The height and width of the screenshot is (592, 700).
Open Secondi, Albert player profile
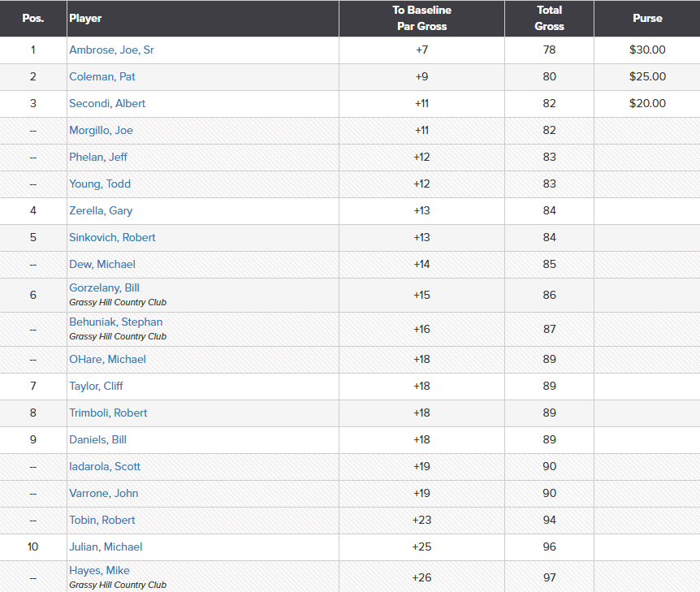(107, 103)
